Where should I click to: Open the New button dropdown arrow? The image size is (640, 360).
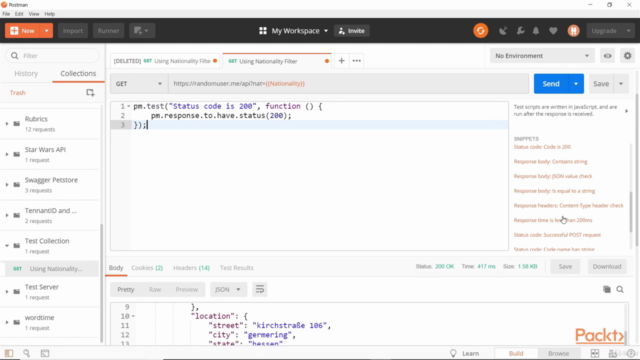click(47, 31)
